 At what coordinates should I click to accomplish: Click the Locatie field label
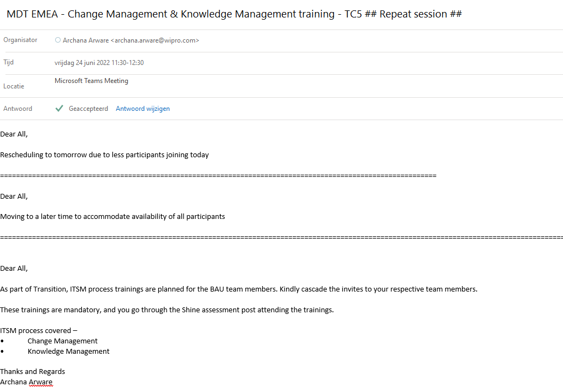14,86
